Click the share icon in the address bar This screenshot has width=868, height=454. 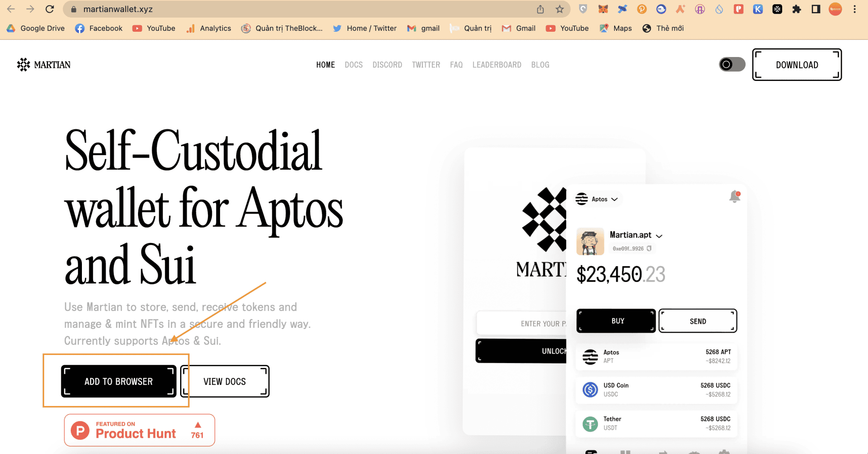tap(540, 9)
